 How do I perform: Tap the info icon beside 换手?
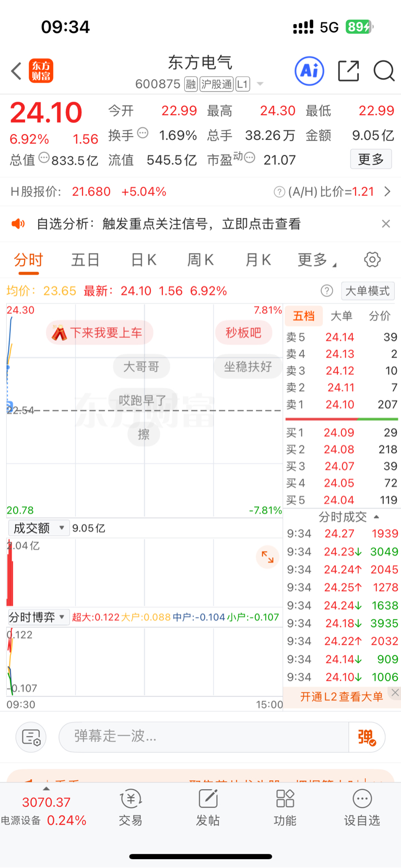[x=143, y=133]
